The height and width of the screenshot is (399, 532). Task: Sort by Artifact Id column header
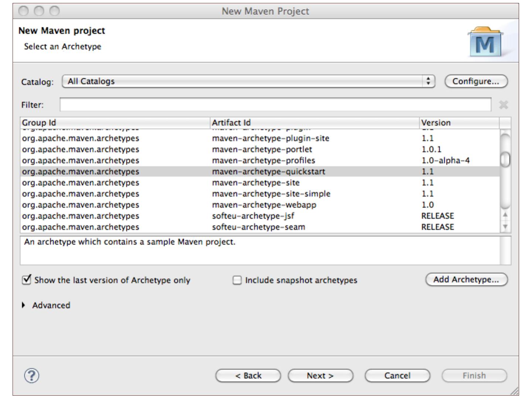314,123
